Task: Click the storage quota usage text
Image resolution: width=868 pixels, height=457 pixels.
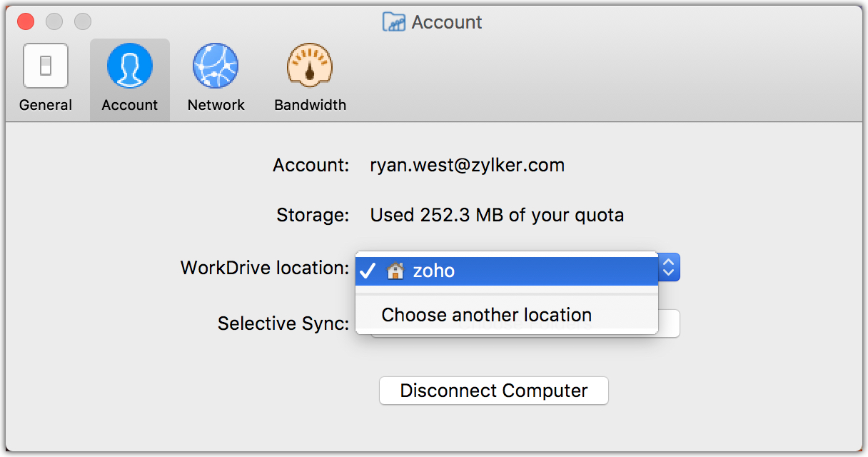Action: coord(497,215)
